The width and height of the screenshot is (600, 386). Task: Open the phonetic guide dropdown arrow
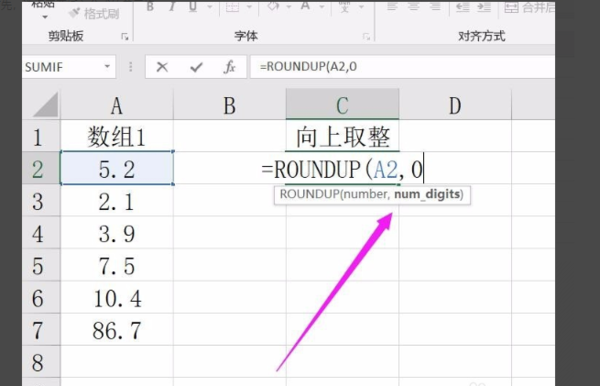click(361, 7)
